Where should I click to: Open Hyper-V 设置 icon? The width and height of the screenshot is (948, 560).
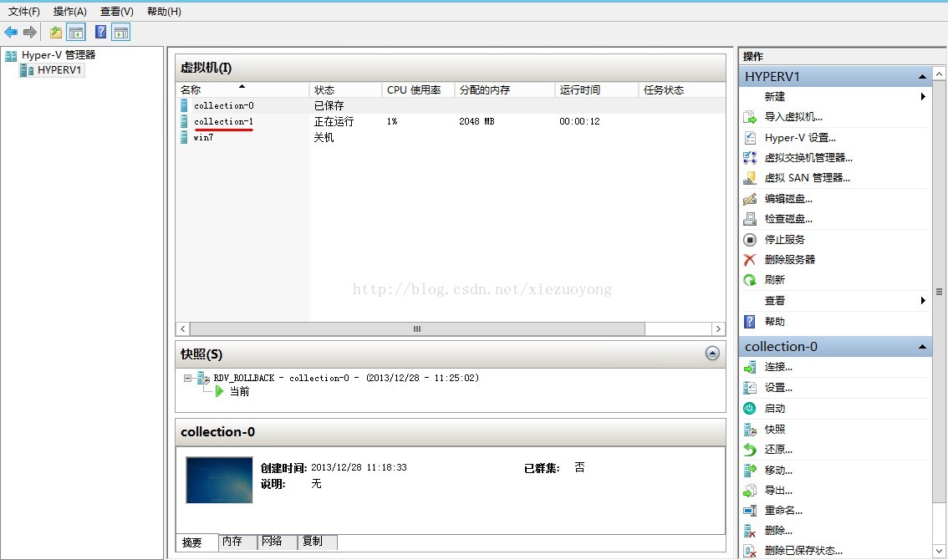(x=750, y=138)
